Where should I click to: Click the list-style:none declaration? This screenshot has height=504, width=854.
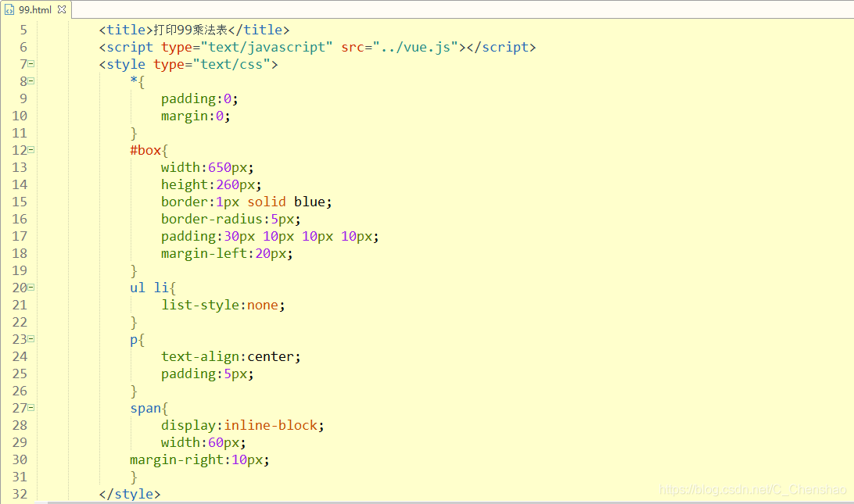[x=223, y=305]
